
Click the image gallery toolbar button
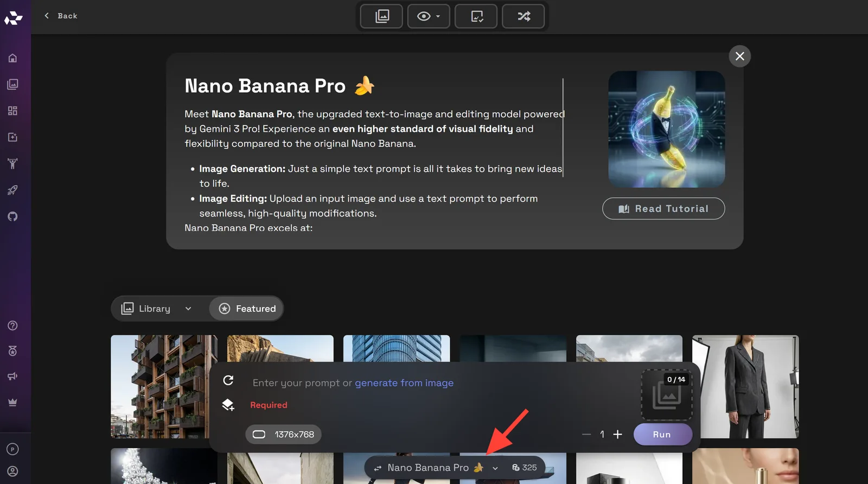point(381,16)
